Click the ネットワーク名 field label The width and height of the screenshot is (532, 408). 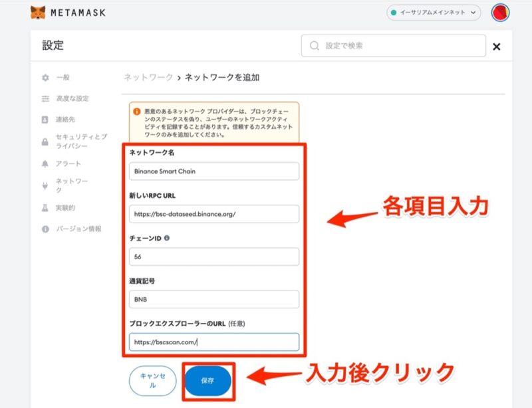(152, 153)
